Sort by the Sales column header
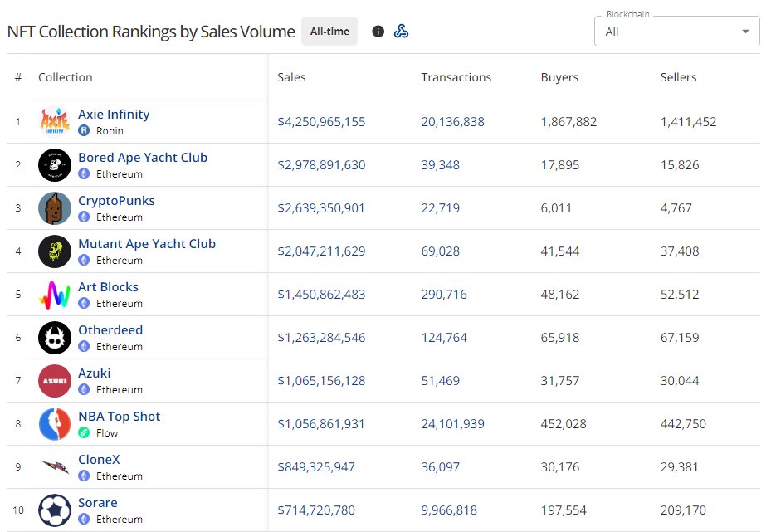The image size is (771, 532). [x=291, y=77]
